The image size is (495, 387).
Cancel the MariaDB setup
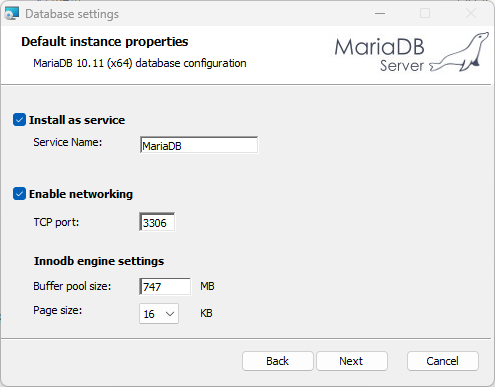[443, 361]
